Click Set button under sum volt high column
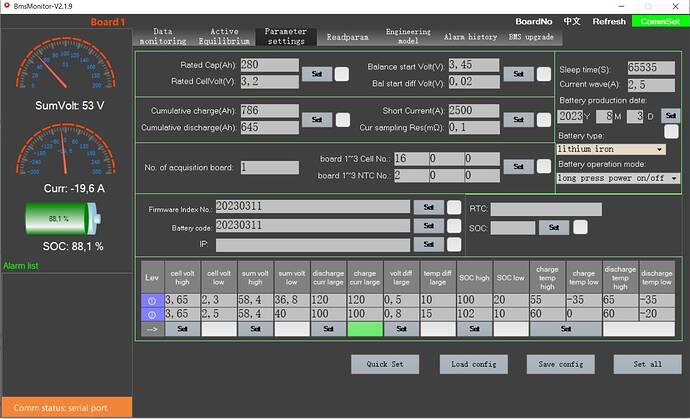This screenshot has height=419, width=690. click(x=255, y=329)
